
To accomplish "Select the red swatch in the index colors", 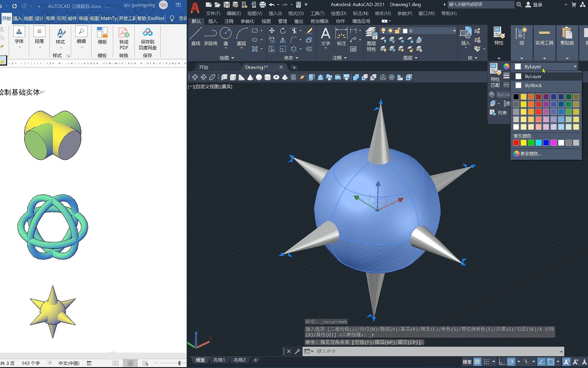I will pos(516,143).
